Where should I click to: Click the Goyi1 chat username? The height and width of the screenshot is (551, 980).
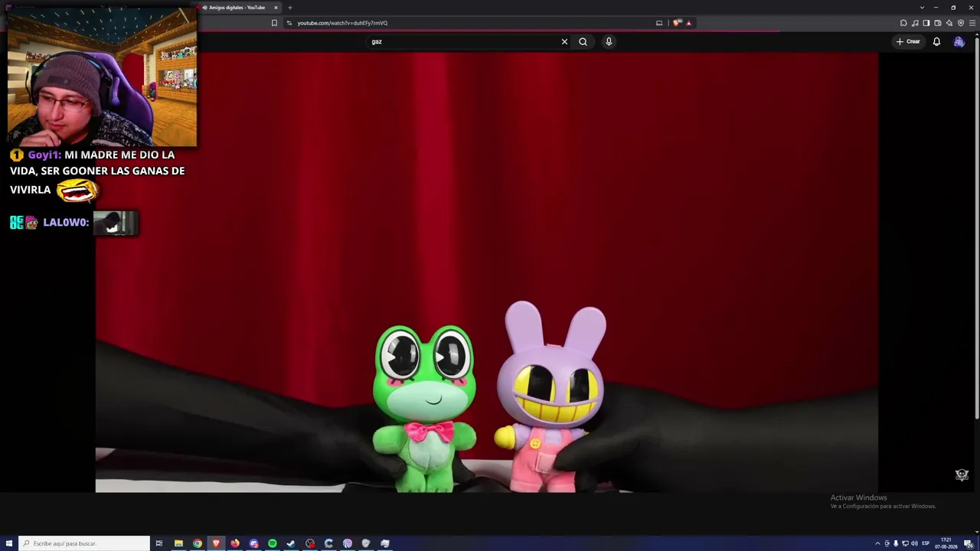pyautogui.click(x=44, y=155)
